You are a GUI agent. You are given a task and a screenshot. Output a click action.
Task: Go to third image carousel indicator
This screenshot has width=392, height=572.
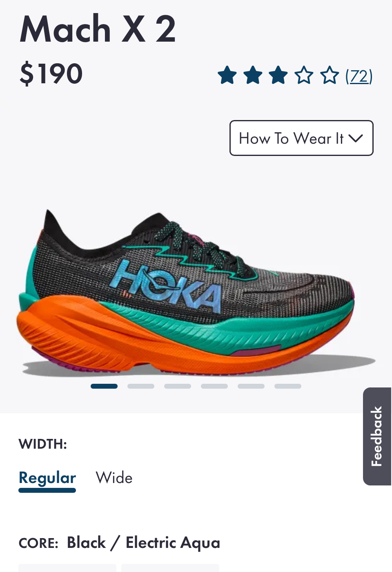(x=178, y=386)
